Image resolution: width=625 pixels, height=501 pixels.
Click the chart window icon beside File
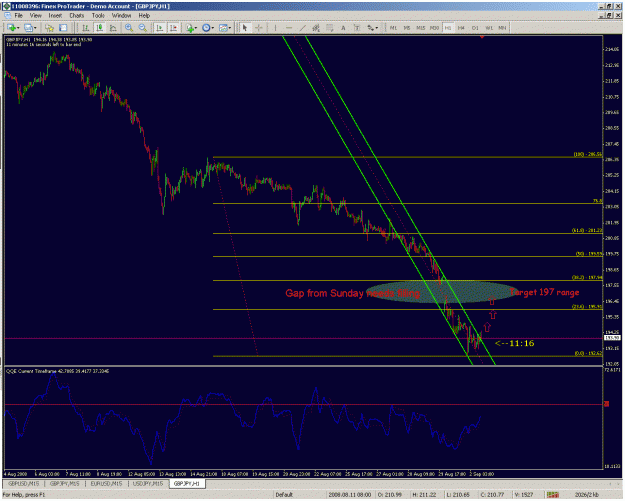point(7,16)
